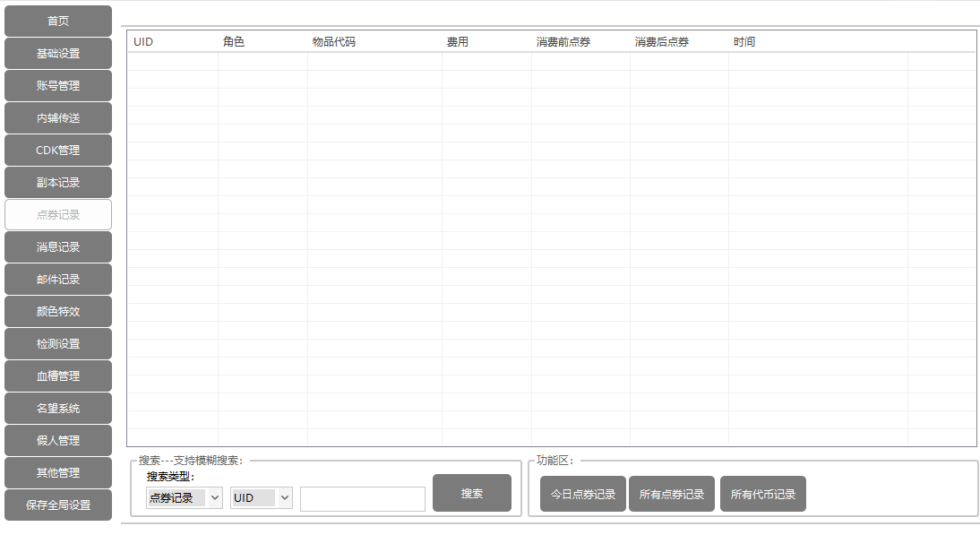Click the search keyword input box
This screenshot has width=980, height=535.
pyautogui.click(x=362, y=499)
